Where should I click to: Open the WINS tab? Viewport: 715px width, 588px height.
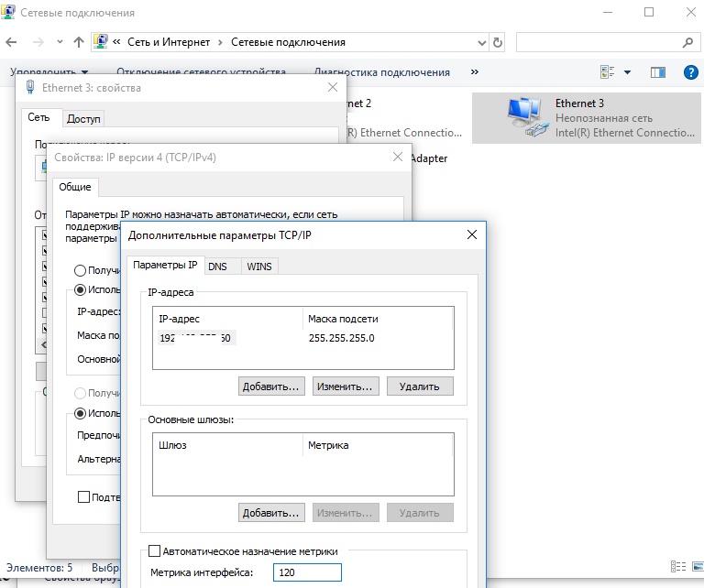(x=259, y=267)
